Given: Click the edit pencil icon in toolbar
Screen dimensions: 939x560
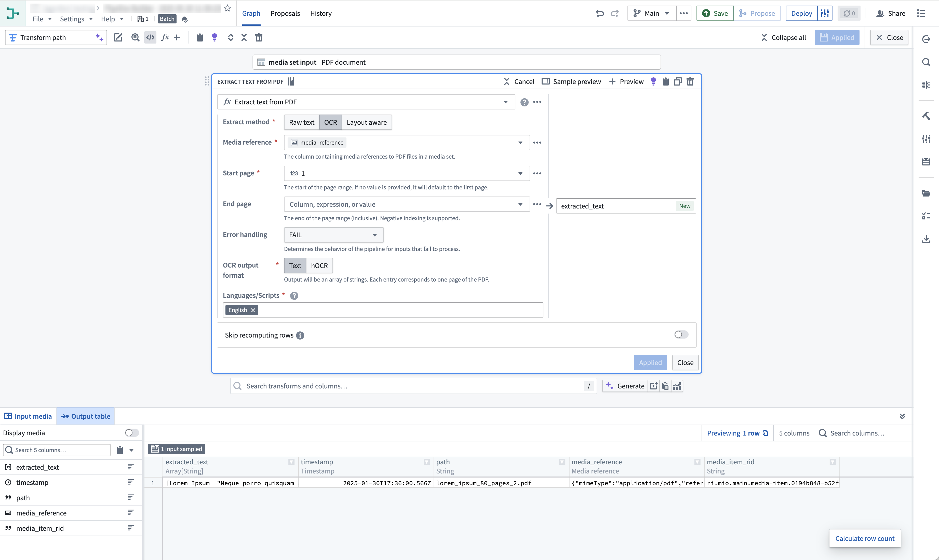Looking at the screenshot, I should coord(118,37).
